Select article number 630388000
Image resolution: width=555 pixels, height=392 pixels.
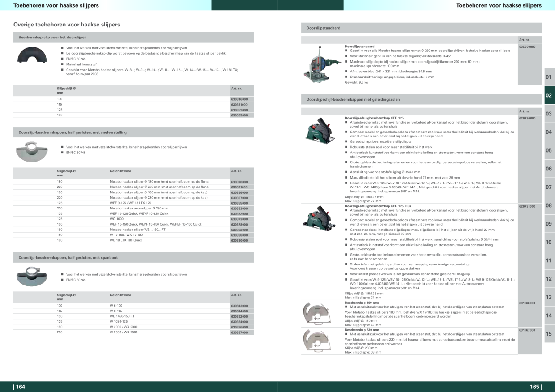[239, 235]
